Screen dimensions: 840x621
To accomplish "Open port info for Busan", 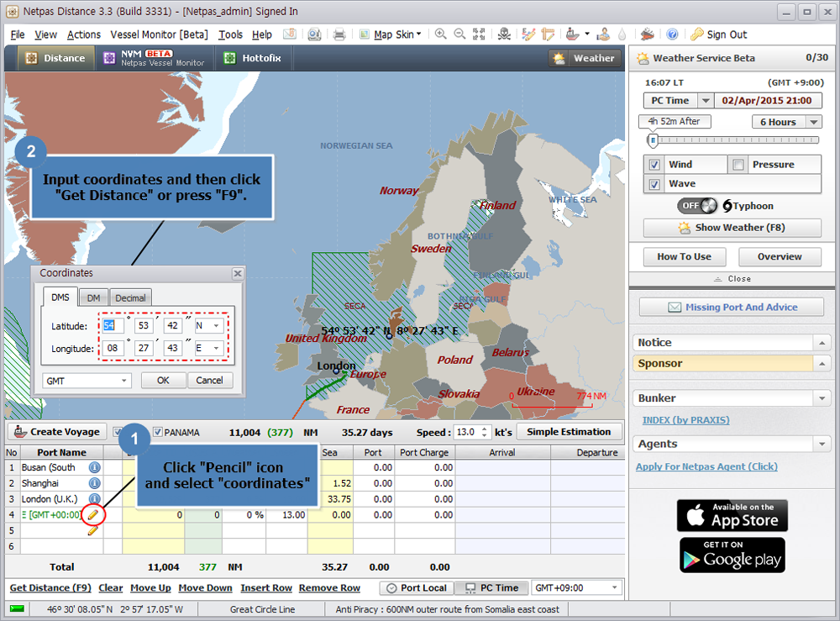I will click(94, 467).
